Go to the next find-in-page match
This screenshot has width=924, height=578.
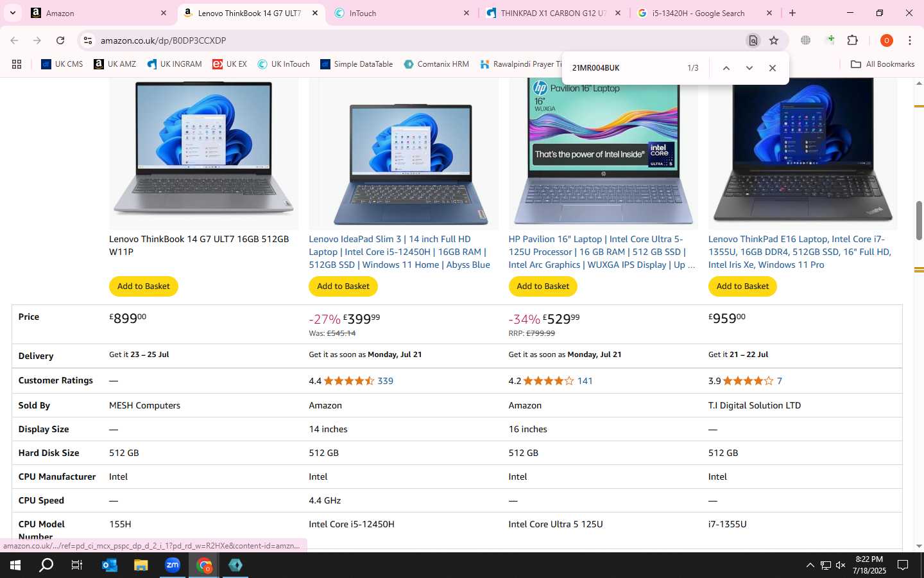tap(749, 68)
